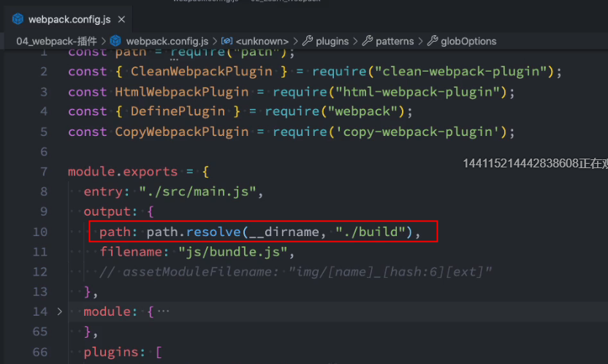The height and width of the screenshot is (364, 608).
Task: Click HtmlWebpackPlugin on line 3
Action: coord(181,92)
